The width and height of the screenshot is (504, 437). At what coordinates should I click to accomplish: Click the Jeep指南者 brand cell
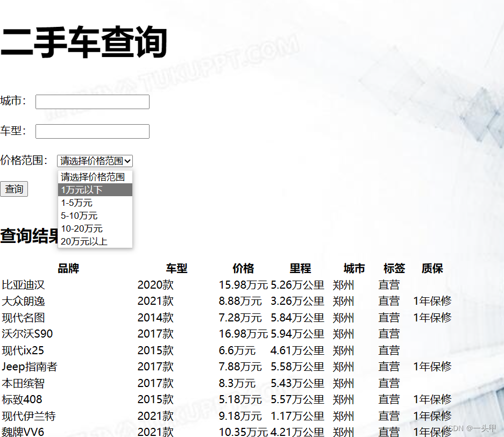(x=30, y=367)
